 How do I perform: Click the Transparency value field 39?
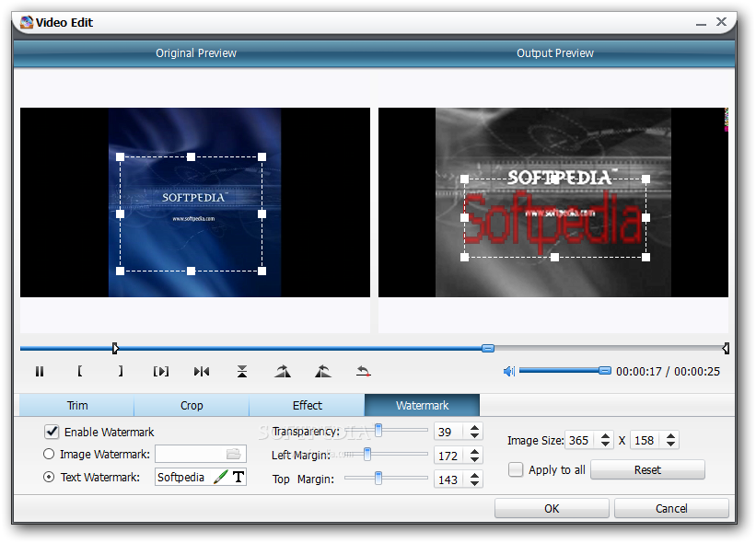click(x=448, y=432)
